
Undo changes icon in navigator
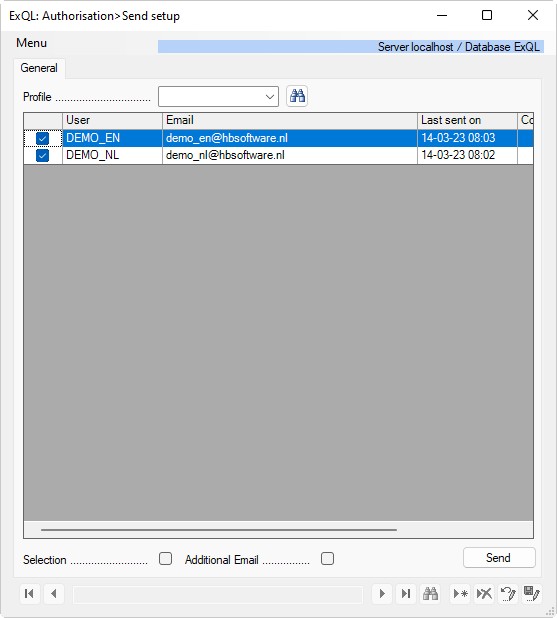point(508,594)
